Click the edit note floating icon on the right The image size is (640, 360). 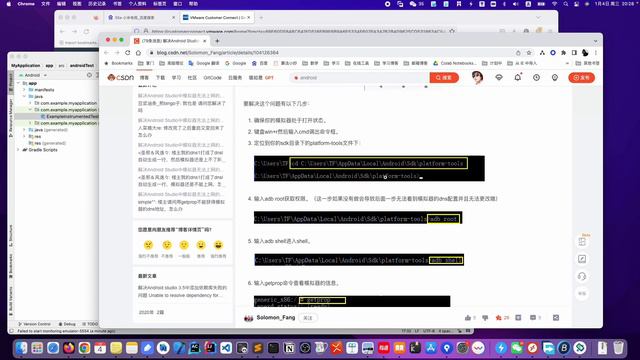pyautogui.click(x=582, y=259)
